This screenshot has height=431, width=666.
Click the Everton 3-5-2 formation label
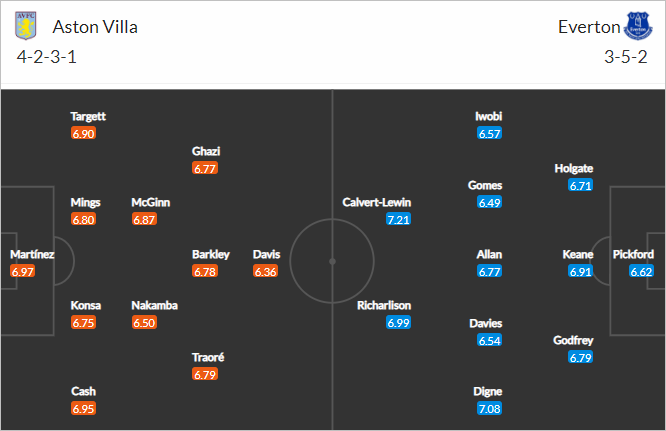(626, 57)
